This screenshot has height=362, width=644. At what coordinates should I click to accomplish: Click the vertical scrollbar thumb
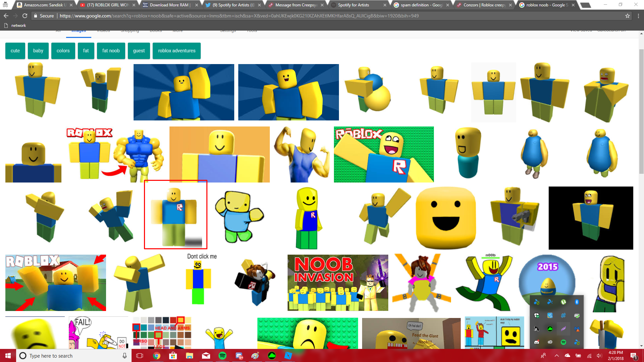(x=641, y=111)
